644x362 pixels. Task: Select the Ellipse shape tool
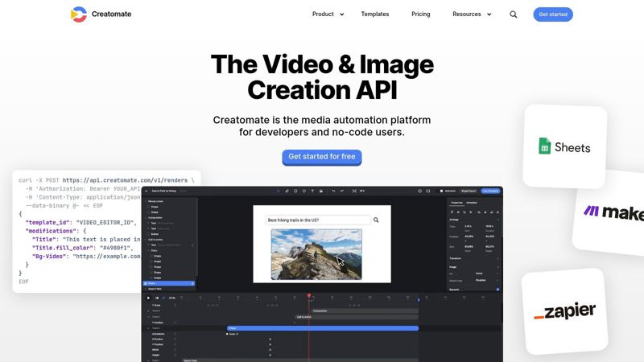click(304, 191)
